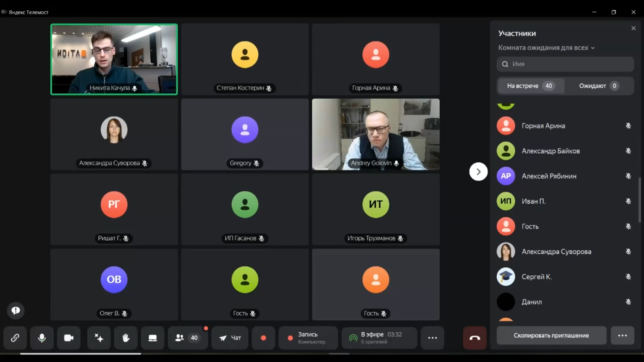The width and height of the screenshot is (644, 362).
Task: Toggle your camera on or off
Action: coord(69,338)
